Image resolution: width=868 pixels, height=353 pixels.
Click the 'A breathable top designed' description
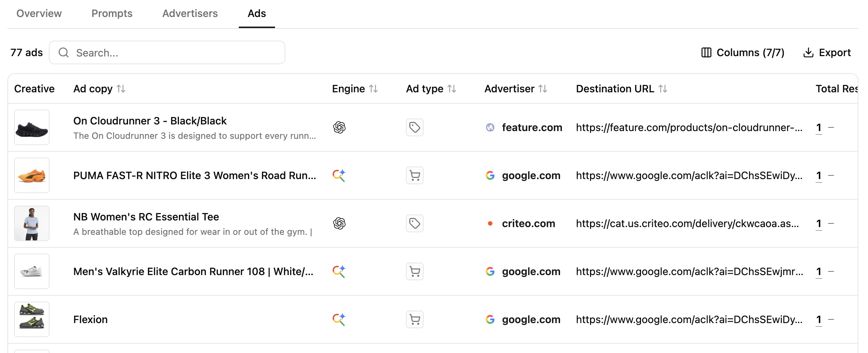(193, 232)
